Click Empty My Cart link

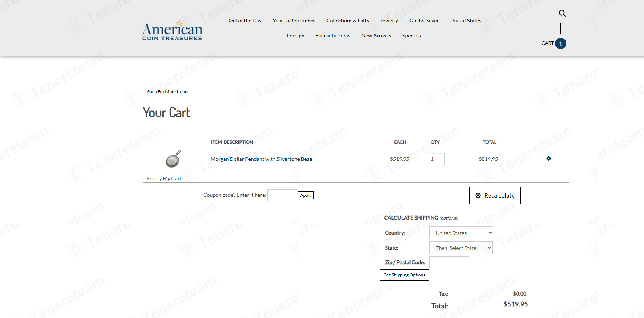164,178
